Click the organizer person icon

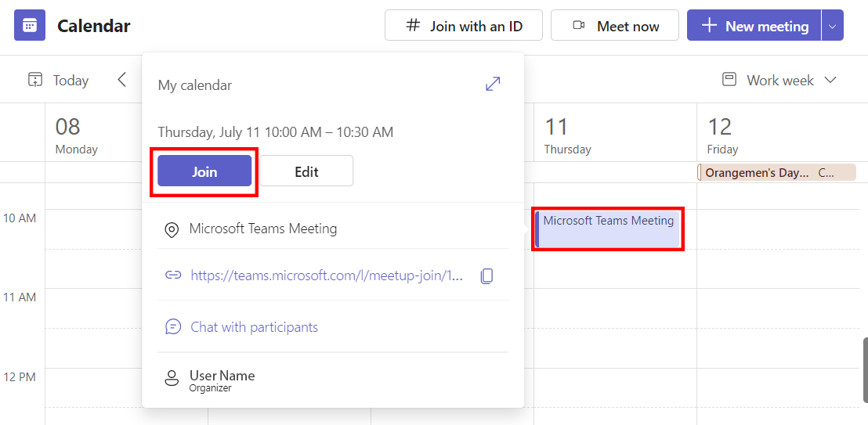click(x=172, y=379)
